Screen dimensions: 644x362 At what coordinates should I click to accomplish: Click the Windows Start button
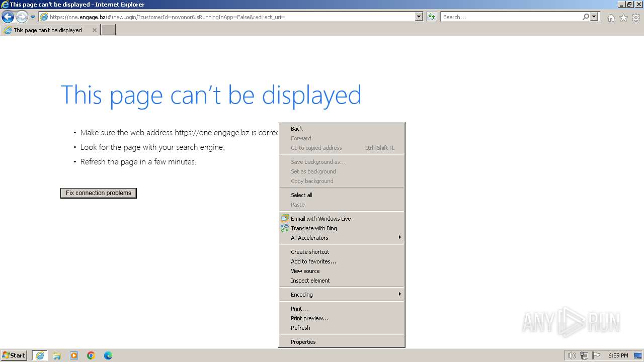(14, 355)
